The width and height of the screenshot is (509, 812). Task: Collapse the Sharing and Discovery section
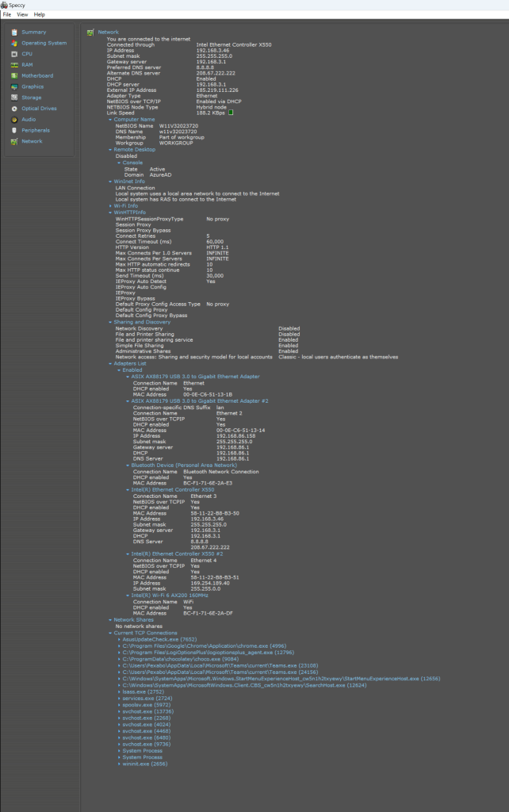pyautogui.click(x=110, y=322)
